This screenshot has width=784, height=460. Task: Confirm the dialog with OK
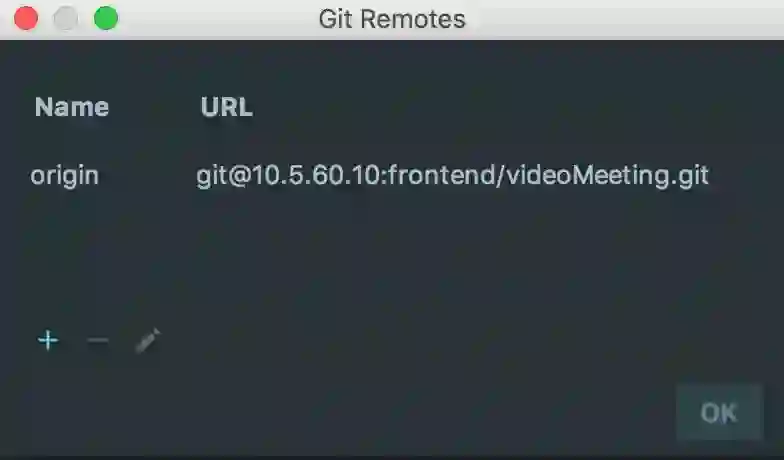coord(719,412)
